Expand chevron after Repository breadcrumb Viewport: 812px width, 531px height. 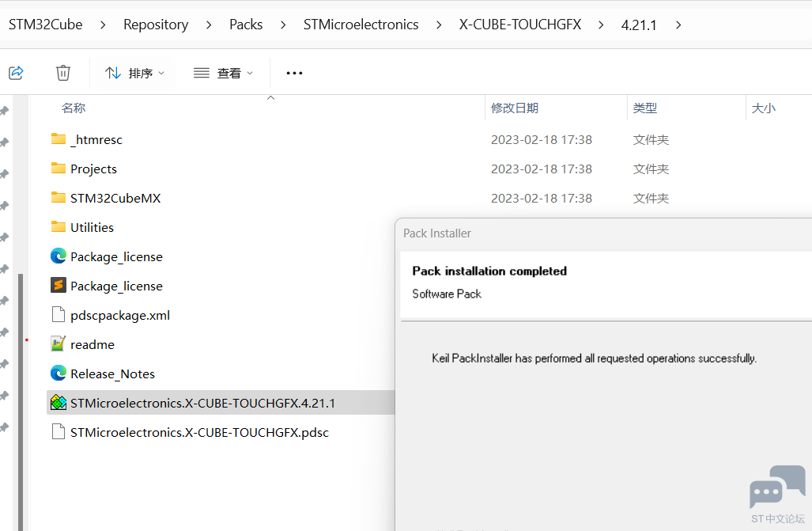coord(209,25)
